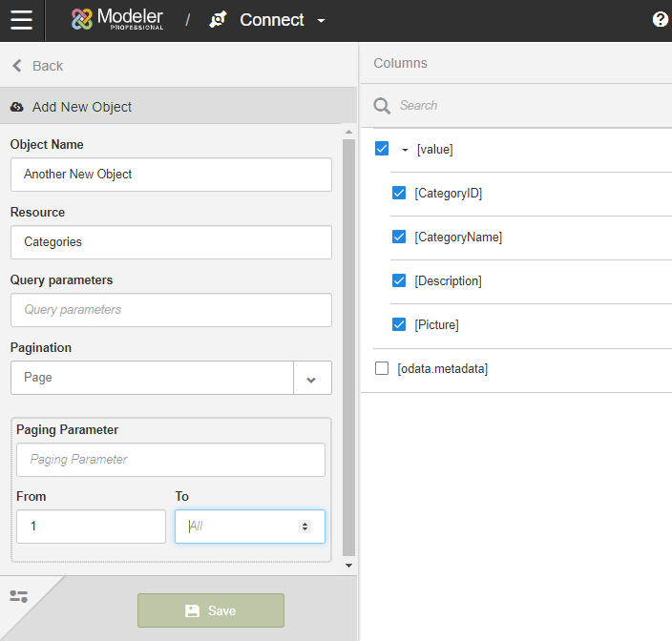Open the Pagination dropdown arrow

(x=311, y=379)
